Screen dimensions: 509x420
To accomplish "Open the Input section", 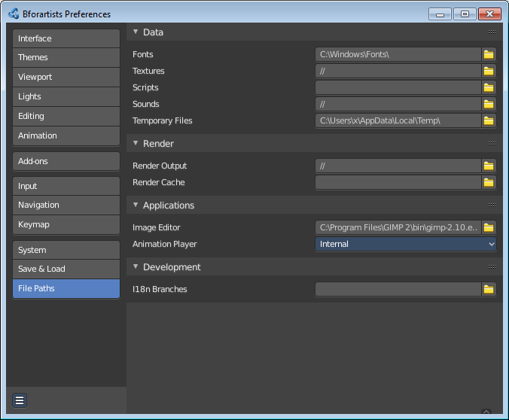I will tap(66, 186).
